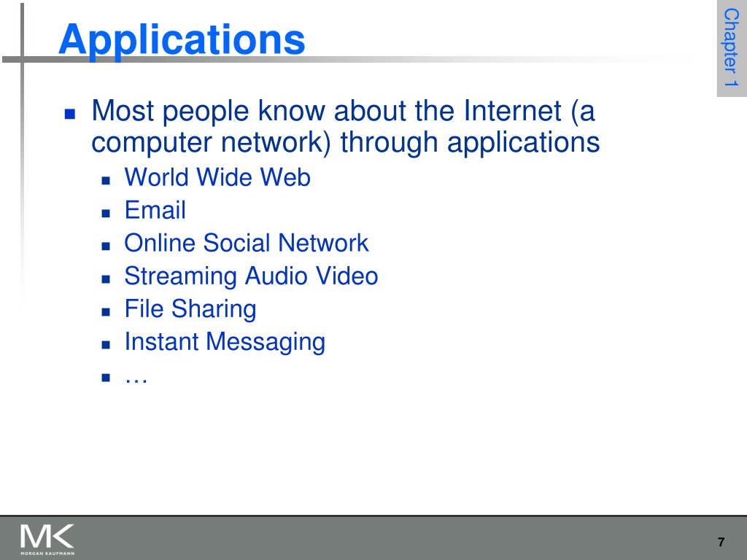
Task: Click the 'computer network) through applications' line
Action: [x=345, y=142]
